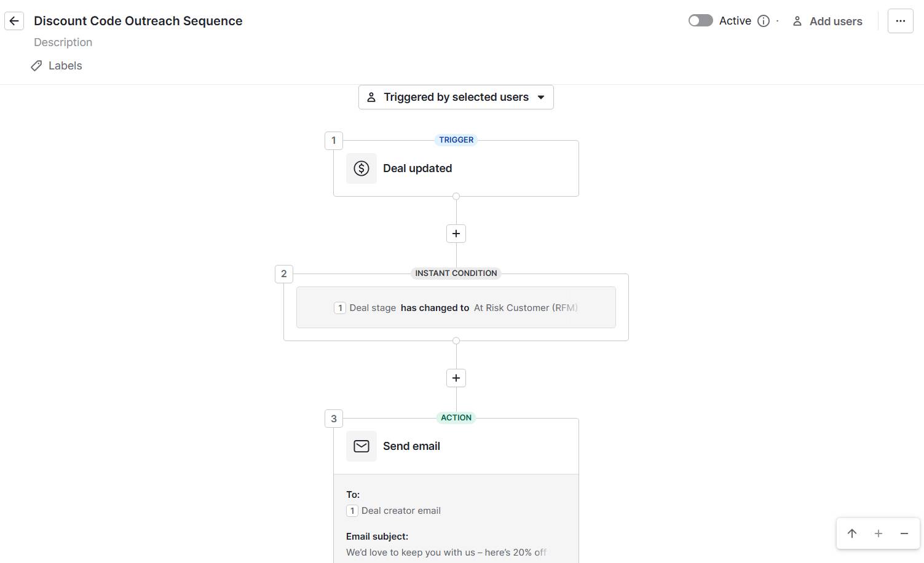Image resolution: width=924 pixels, height=563 pixels.
Task: Click the dollar icon on Deal updated trigger
Action: coord(361,168)
